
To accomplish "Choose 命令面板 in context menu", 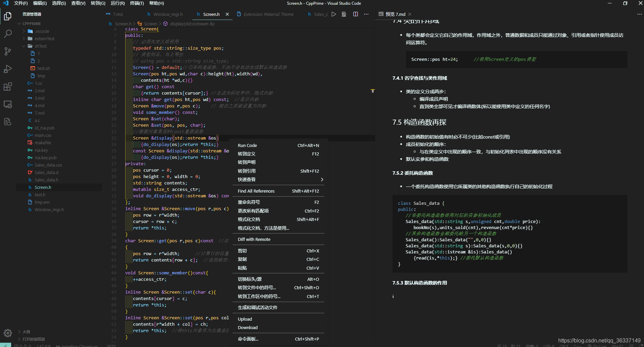I will pos(278,339).
